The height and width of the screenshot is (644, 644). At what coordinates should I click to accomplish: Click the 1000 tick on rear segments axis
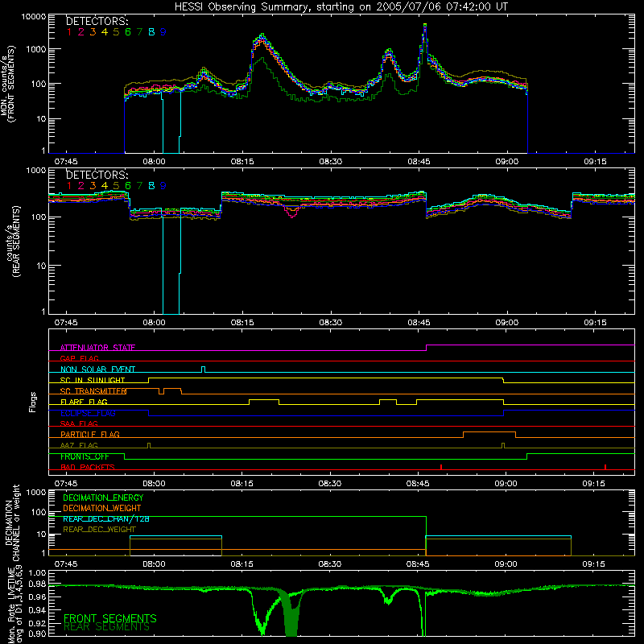pyautogui.click(x=36, y=170)
